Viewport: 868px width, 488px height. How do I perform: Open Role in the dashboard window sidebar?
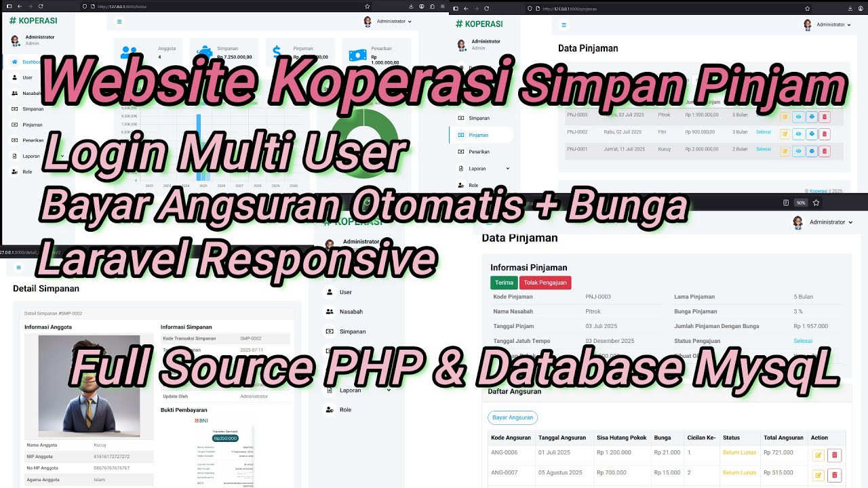22,171
